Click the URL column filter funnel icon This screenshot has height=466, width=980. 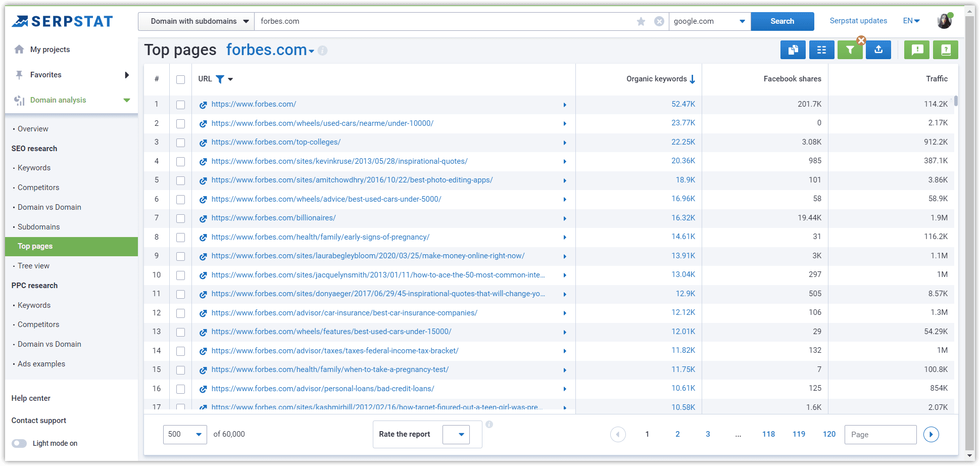coord(220,79)
